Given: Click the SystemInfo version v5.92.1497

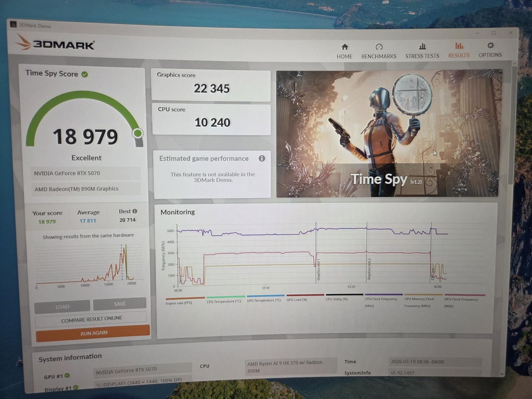Looking at the screenshot, I should pos(436,373).
